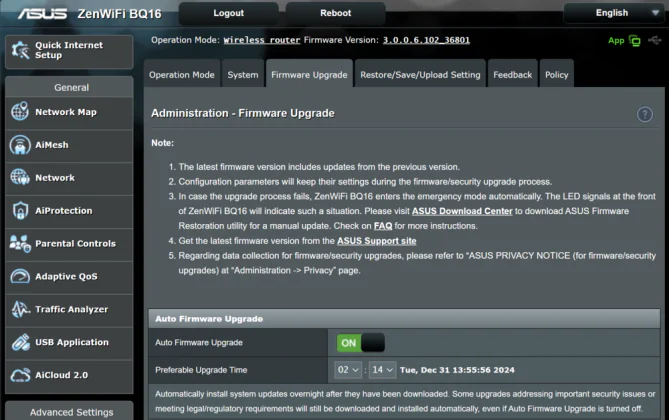Click the Quick Internet Setup icon
Viewport: 669px width, 420px height.
click(x=20, y=50)
